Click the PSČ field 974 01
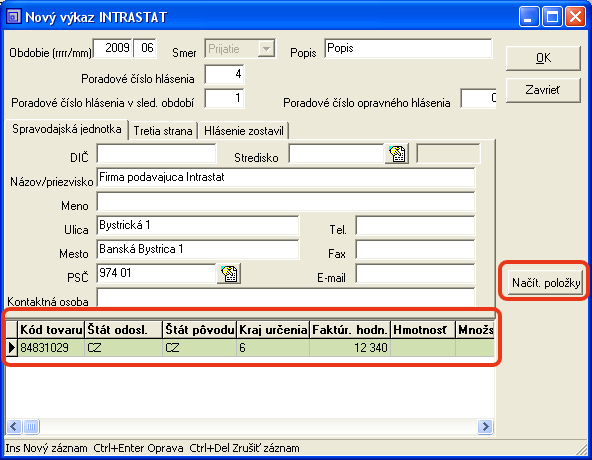Screen dimensions: 592x460 pos(156,273)
